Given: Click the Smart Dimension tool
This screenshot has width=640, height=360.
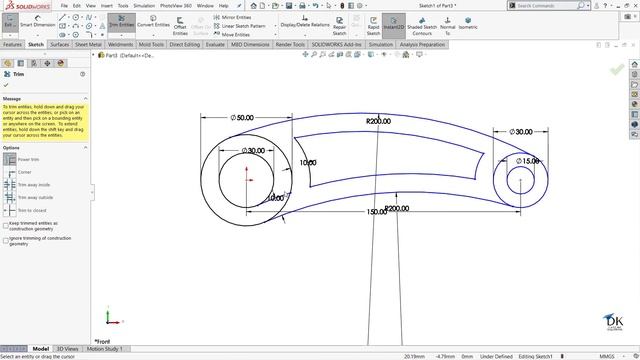Looking at the screenshot, I should tap(38, 21).
